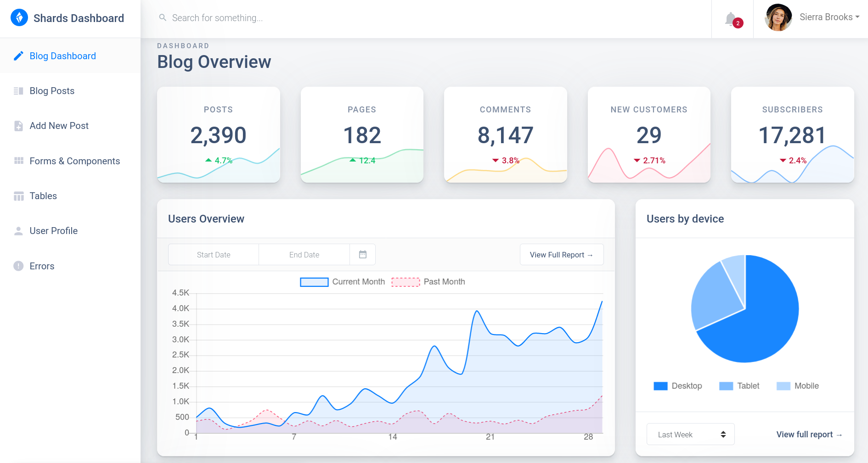Toggle Current Month legend in chart

(x=342, y=282)
